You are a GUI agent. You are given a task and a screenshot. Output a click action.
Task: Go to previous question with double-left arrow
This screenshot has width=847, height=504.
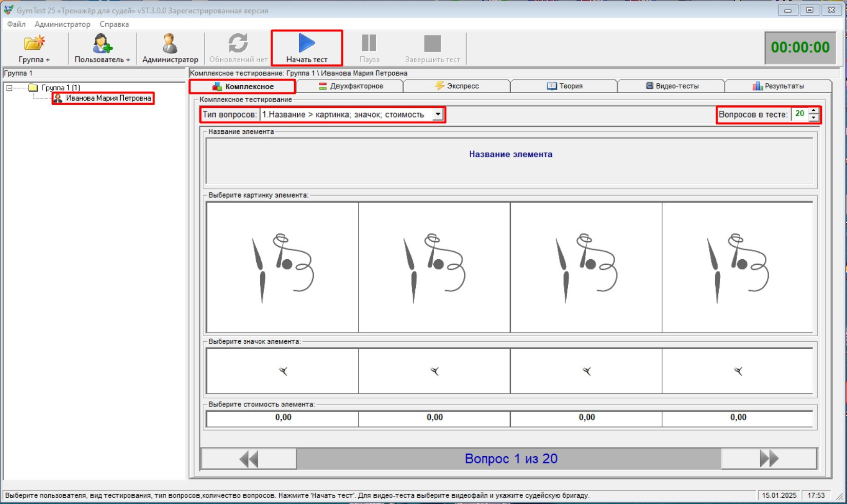tap(249, 459)
